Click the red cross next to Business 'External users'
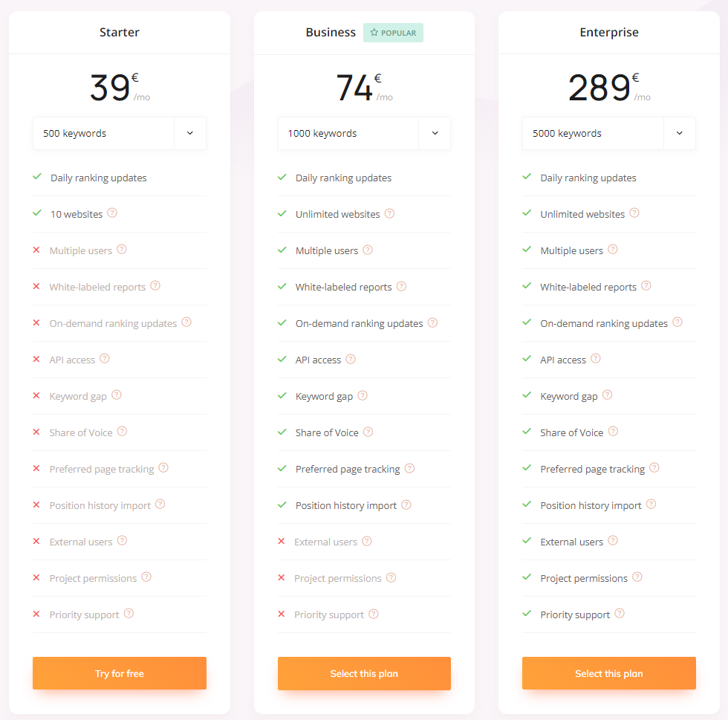Image resolution: width=728 pixels, height=720 pixels. pos(282,541)
